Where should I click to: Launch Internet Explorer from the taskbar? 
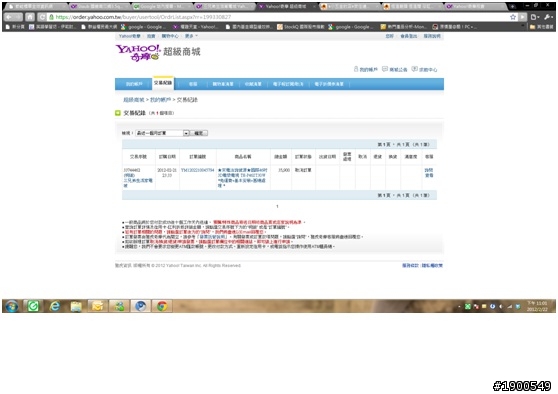(55, 306)
